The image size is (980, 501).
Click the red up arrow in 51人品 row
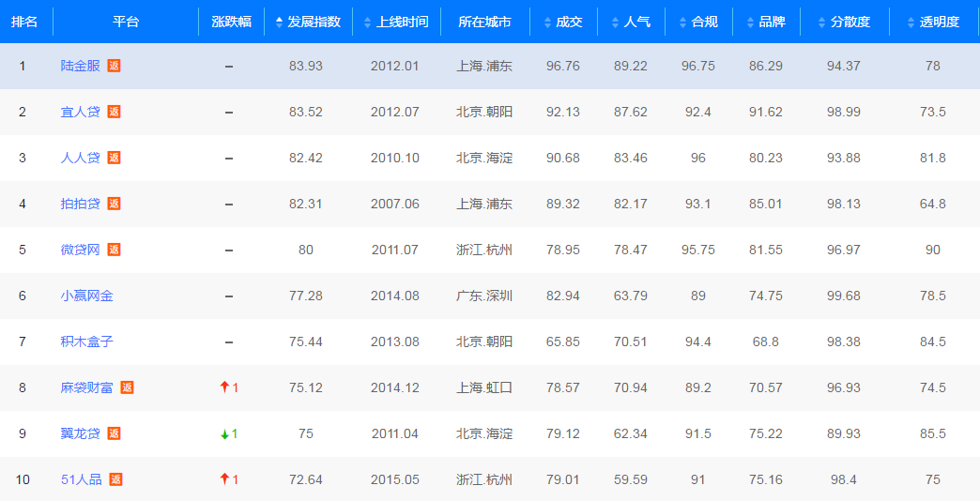(224, 479)
